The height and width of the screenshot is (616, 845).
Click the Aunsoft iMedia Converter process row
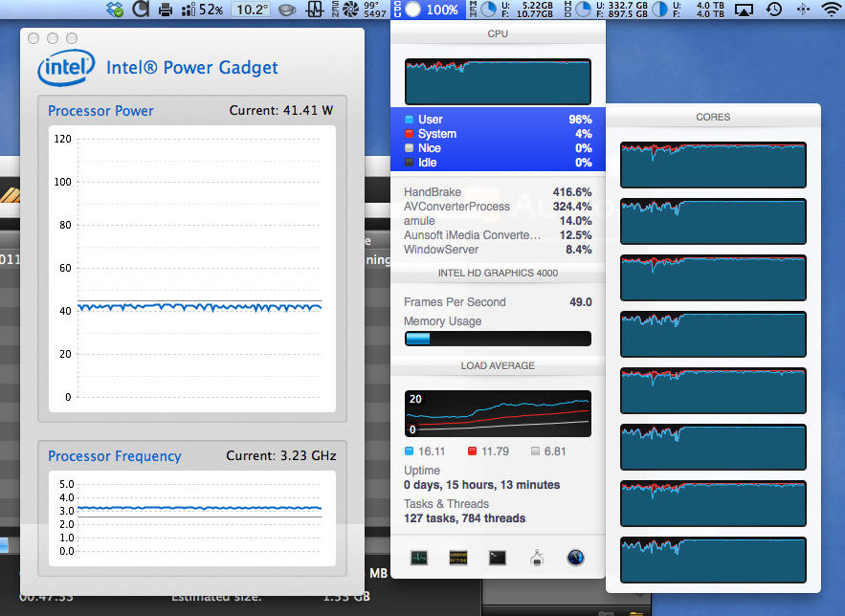(x=498, y=235)
